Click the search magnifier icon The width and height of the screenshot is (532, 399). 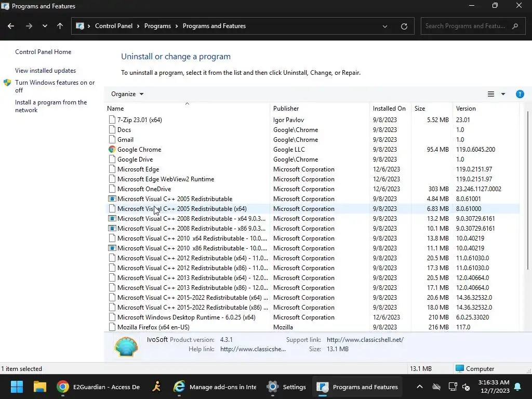tap(515, 26)
